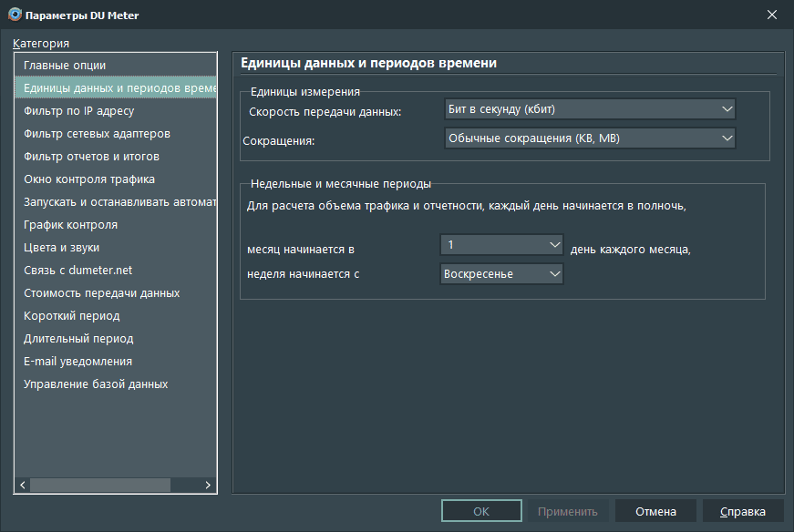This screenshot has height=532, width=794.
Task: Expand the abbreviations dropdown
Action: (589, 138)
